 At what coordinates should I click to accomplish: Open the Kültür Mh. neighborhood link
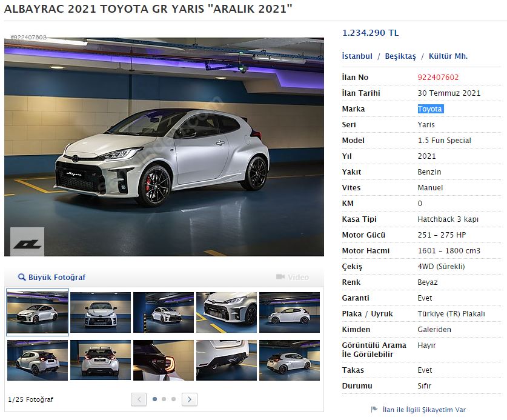pos(448,56)
